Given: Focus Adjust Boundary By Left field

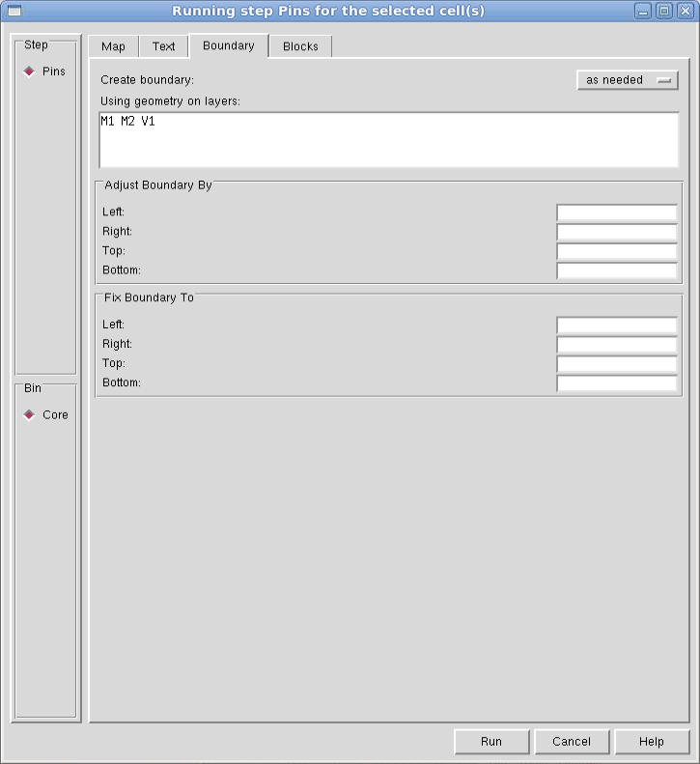Looking at the screenshot, I should 616,212.
